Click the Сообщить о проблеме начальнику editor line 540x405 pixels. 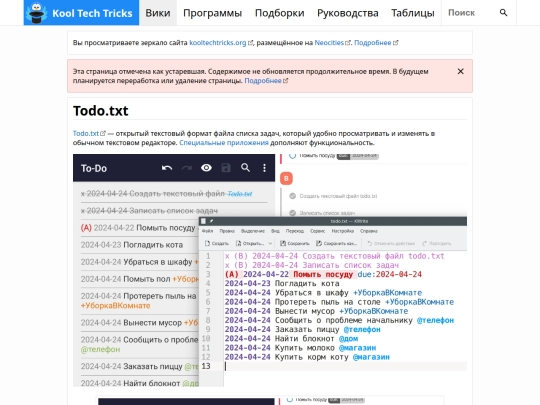pos(339,320)
